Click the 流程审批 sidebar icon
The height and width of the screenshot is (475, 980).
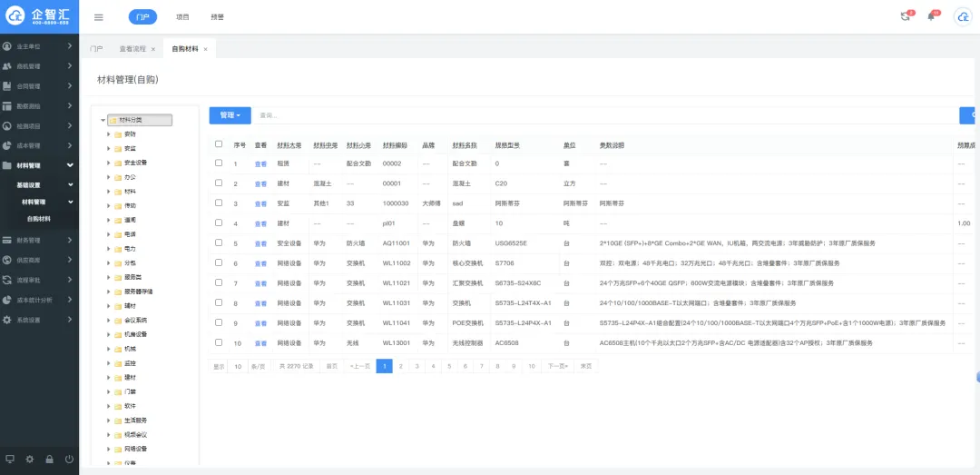[7, 281]
